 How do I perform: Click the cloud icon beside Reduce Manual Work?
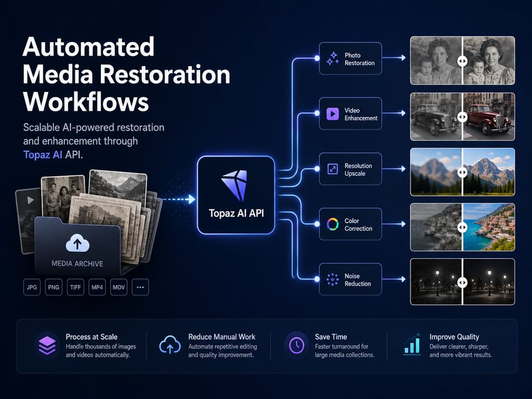[x=170, y=345]
